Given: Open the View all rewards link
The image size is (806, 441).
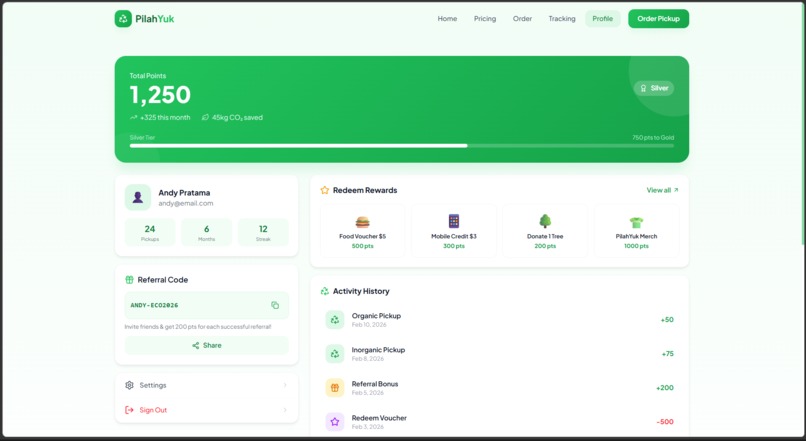Looking at the screenshot, I should (662, 190).
